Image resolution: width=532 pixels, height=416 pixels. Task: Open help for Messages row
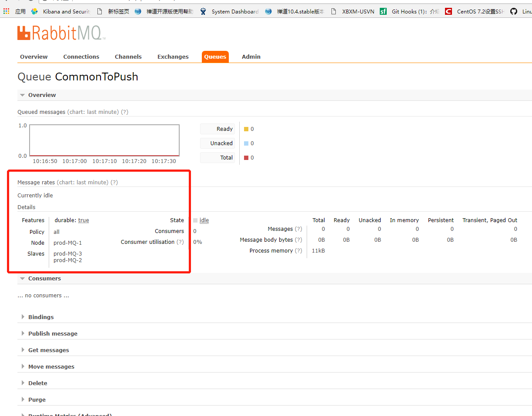pyautogui.click(x=298, y=229)
